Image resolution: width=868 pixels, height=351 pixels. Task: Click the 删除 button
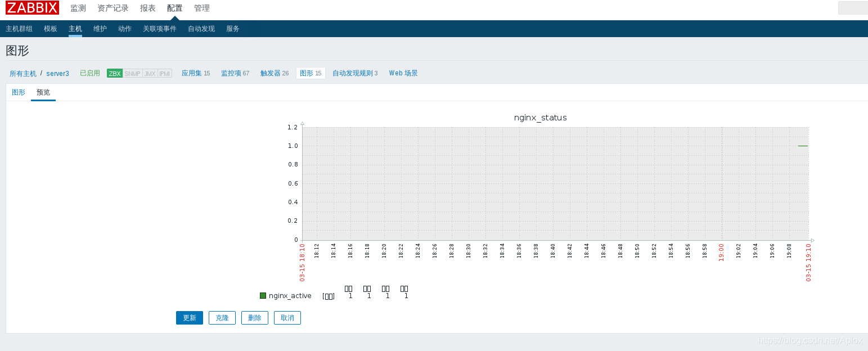tap(255, 318)
